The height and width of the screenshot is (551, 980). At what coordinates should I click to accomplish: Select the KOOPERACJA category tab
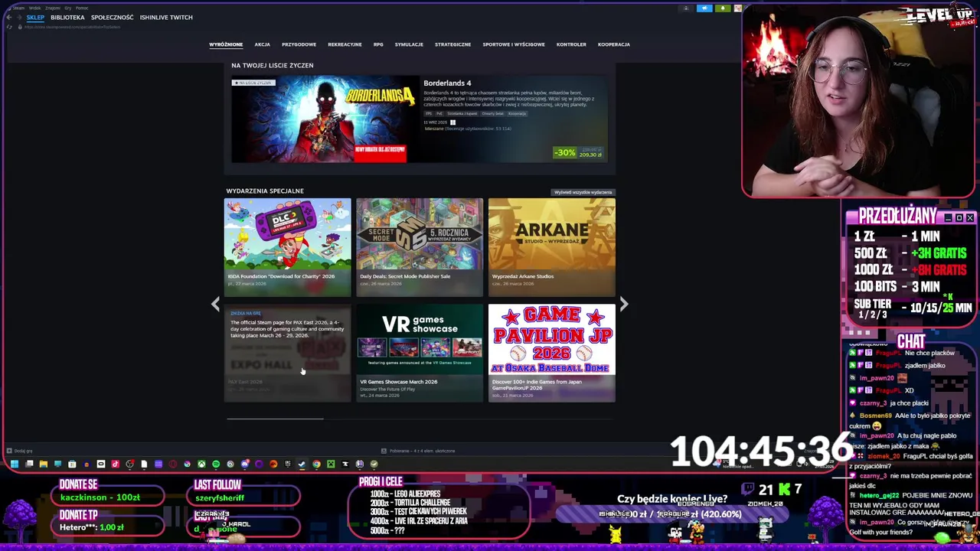(x=614, y=44)
